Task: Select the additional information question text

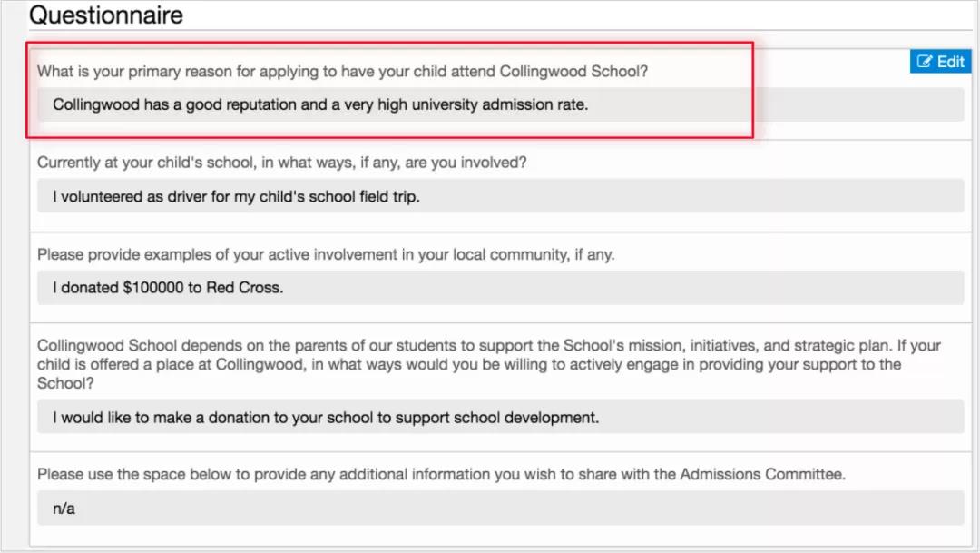Action: click(441, 474)
